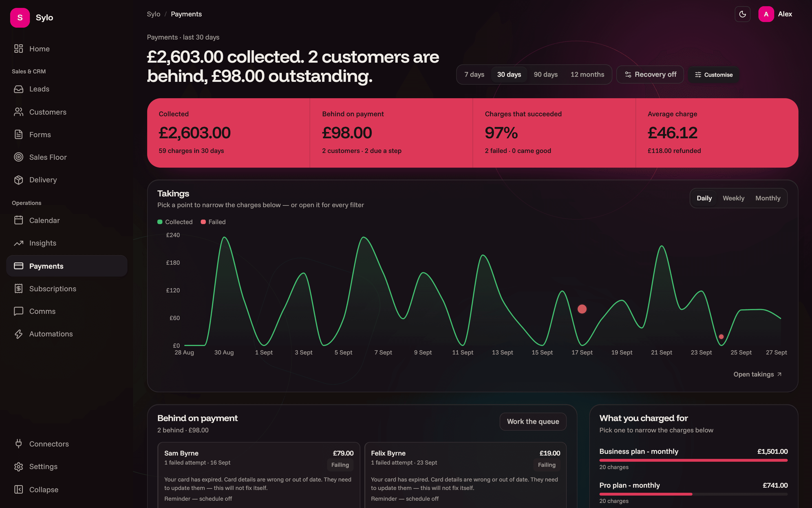The width and height of the screenshot is (812, 508).
Task: Click Alex's profile avatar
Action: [x=766, y=14]
